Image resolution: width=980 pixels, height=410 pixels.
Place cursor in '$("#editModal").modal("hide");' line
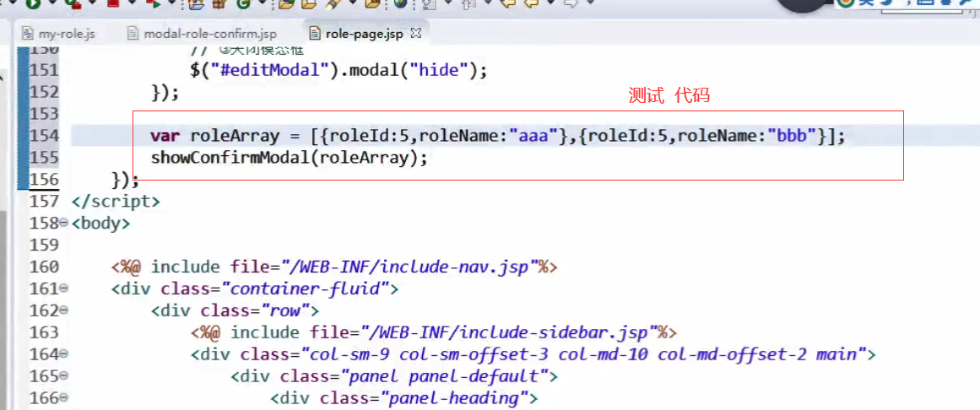pyautogui.click(x=338, y=70)
